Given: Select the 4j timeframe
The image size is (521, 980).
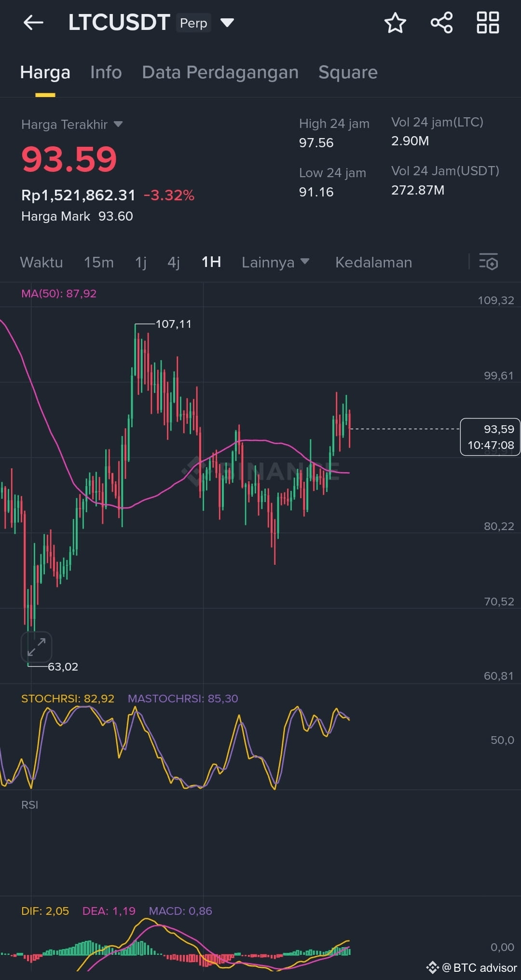Looking at the screenshot, I should [x=174, y=262].
